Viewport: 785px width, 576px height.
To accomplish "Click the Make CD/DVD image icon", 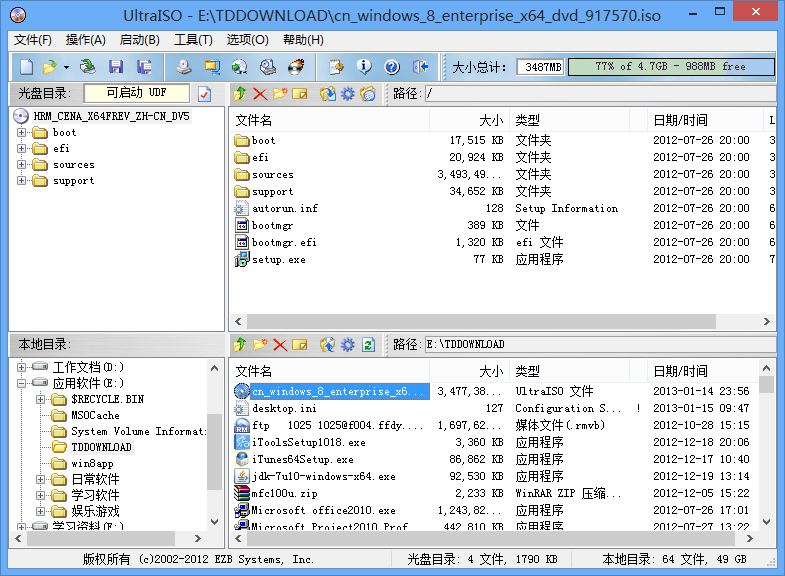I will (184, 67).
